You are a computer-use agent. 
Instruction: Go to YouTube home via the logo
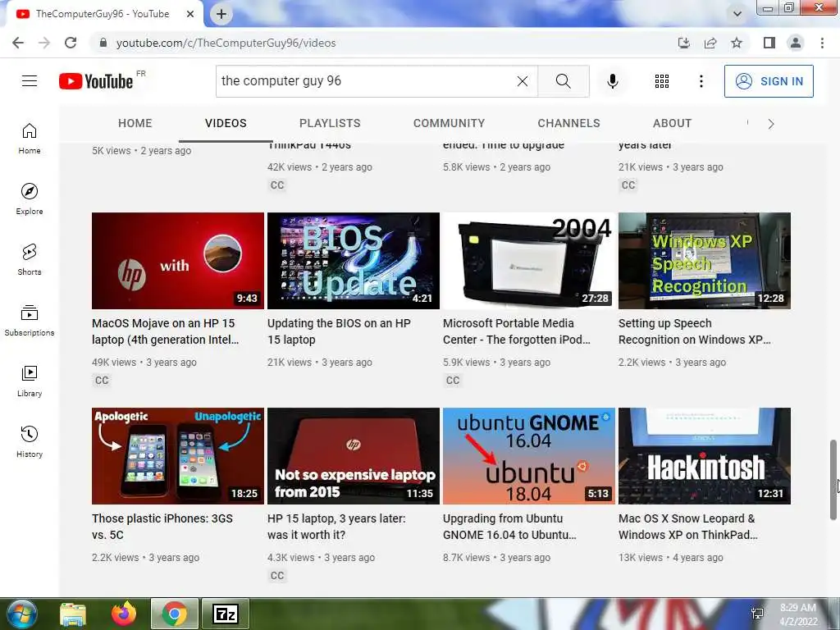click(96, 81)
